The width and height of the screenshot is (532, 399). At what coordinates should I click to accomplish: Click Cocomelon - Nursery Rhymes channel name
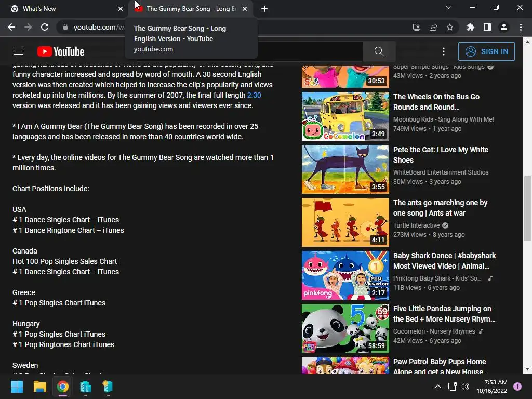pyautogui.click(x=434, y=331)
